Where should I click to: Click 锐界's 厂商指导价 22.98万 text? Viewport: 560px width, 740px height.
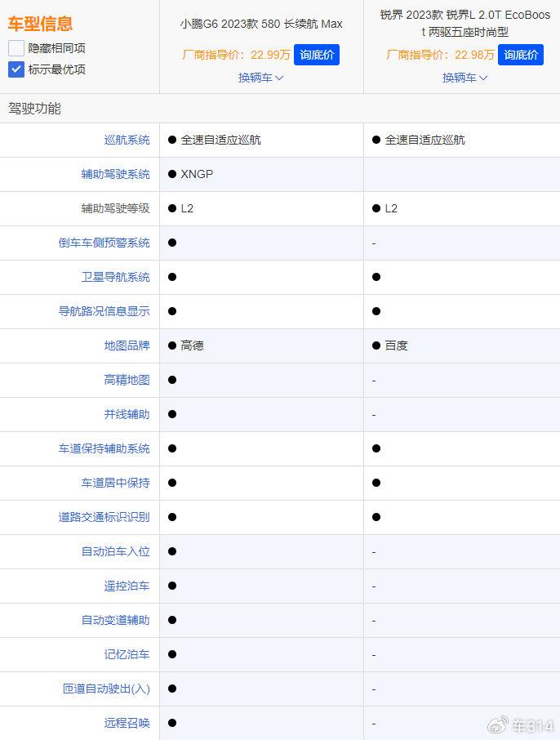click(x=440, y=55)
